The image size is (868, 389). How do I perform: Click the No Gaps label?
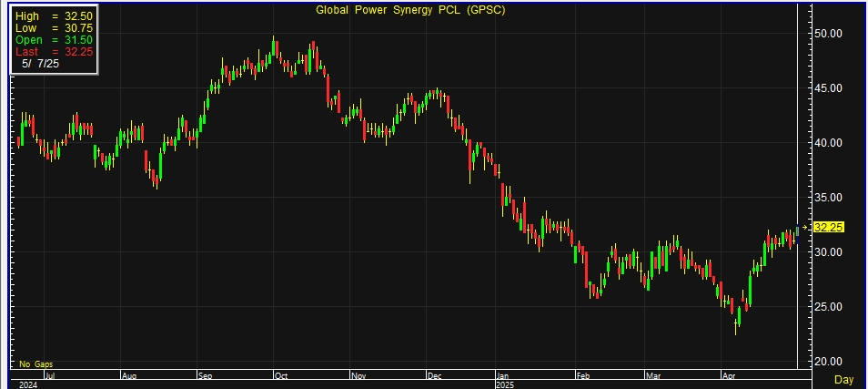(x=36, y=364)
